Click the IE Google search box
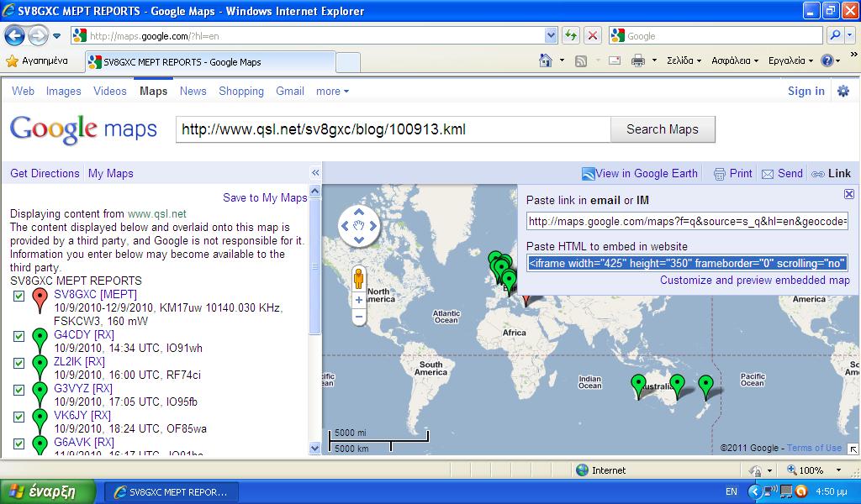 point(716,36)
